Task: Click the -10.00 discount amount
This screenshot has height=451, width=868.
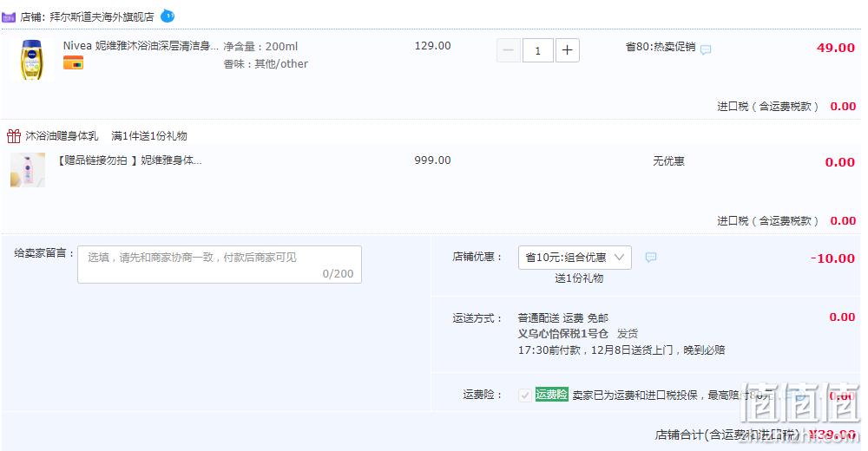Action: [x=832, y=258]
